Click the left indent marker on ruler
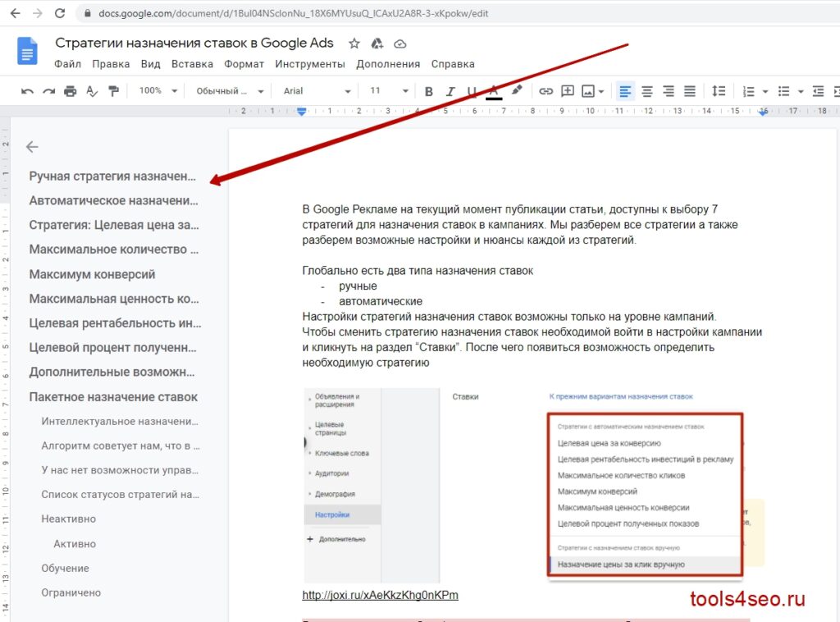Screen dimensions: 840x622 [x=302, y=112]
